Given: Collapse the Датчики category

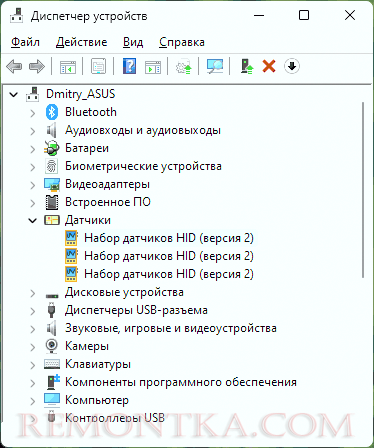Looking at the screenshot, I should (32, 221).
